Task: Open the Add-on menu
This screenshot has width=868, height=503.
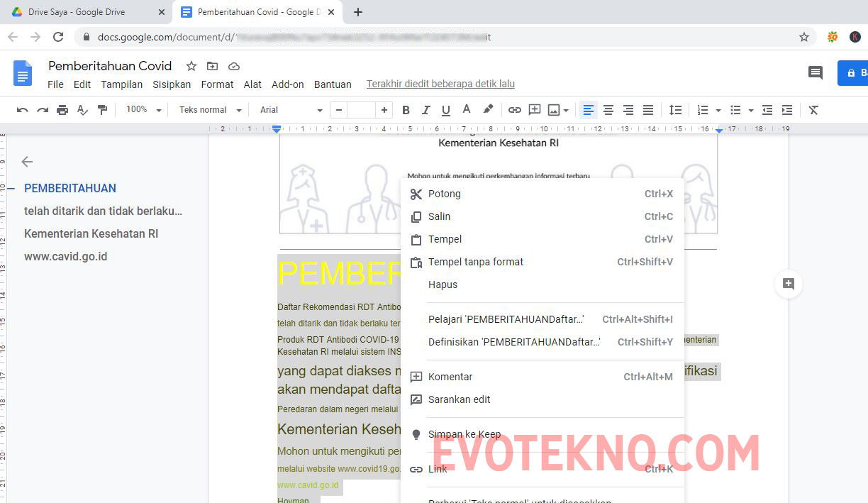Action: [288, 84]
